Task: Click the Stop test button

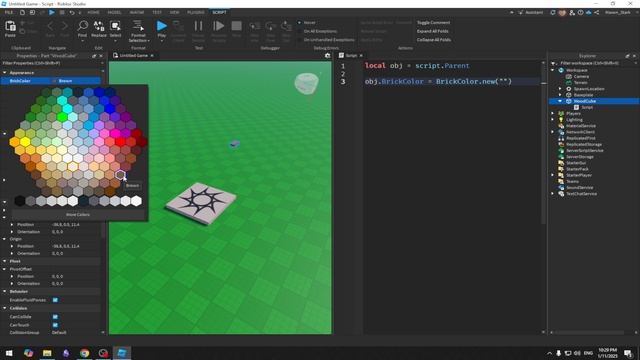Action: (236, 26)
